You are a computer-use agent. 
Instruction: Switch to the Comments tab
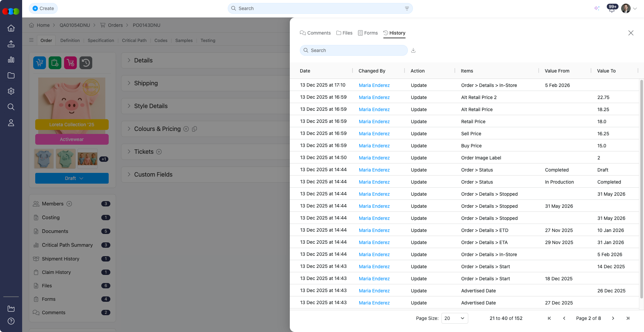tap(315, 33)
